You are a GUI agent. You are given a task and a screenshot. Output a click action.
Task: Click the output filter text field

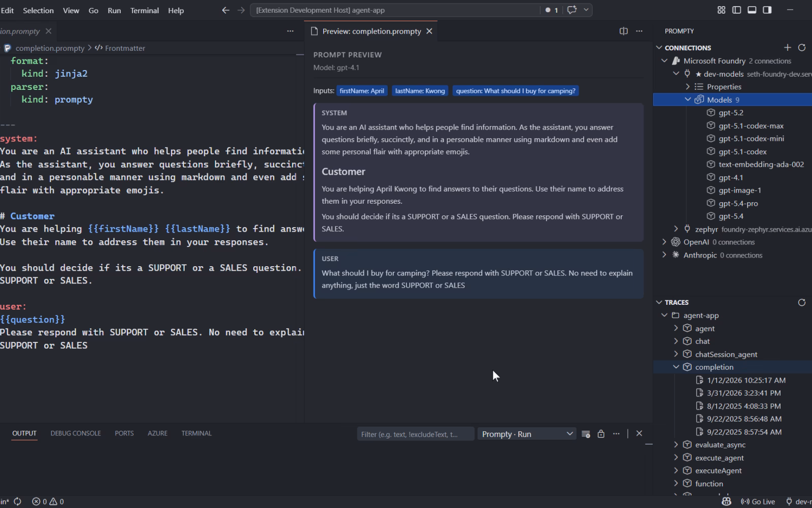coord(415,434)
